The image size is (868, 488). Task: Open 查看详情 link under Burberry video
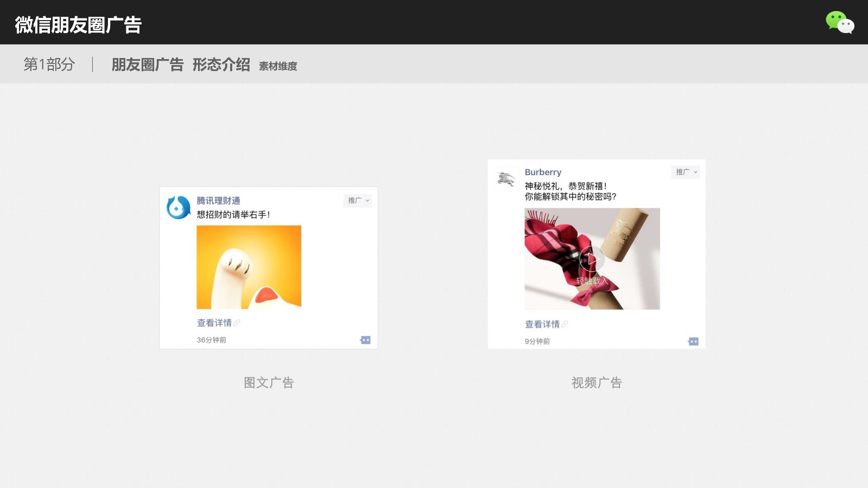click(542, 324)
